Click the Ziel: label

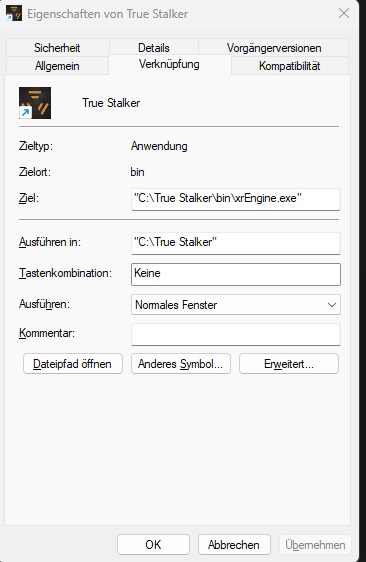point(29,198)
